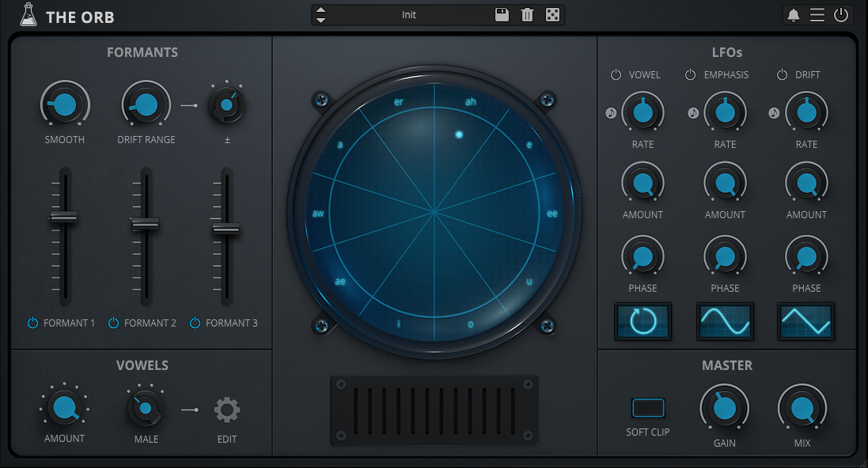
Task: Pick the triangle wave shape for Drift LFO
Action: [805, 322]
